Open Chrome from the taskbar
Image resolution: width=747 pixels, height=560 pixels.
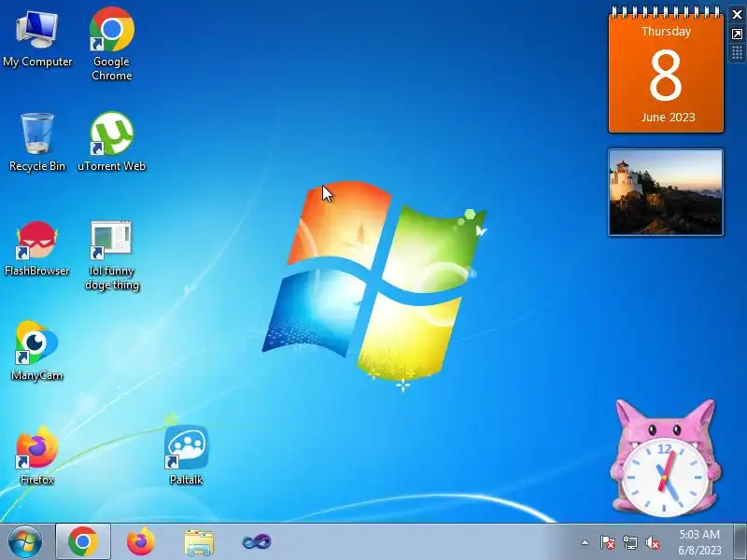pyautogui.click(x=83, y=542)
